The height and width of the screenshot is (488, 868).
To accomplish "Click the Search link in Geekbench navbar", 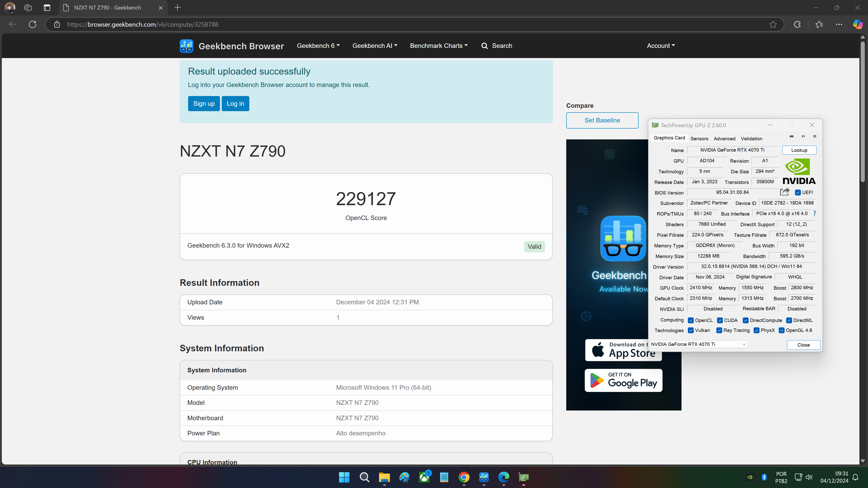I will click(497, 46).
